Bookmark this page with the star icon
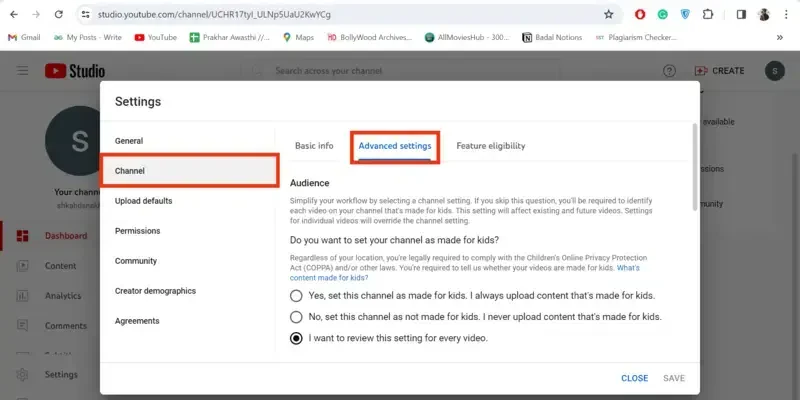Screen dimensions: 800x400 point(608,15)
